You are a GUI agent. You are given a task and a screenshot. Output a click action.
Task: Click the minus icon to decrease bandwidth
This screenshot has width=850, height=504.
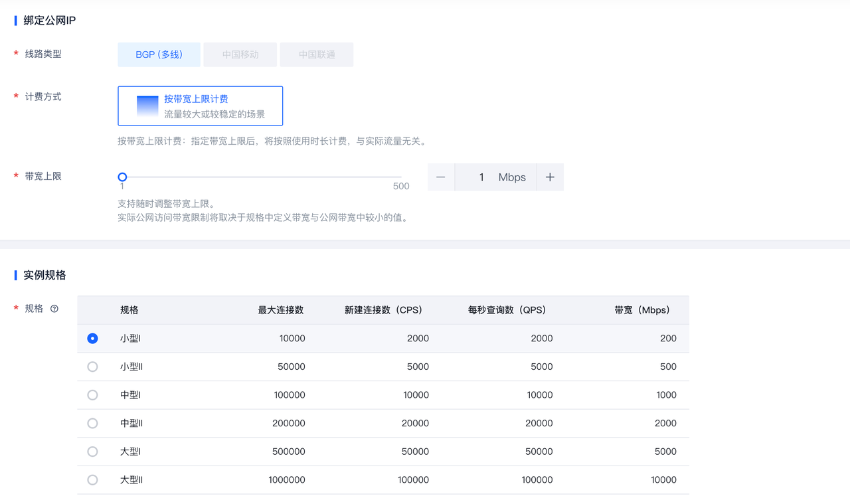(x=441, y=177)
